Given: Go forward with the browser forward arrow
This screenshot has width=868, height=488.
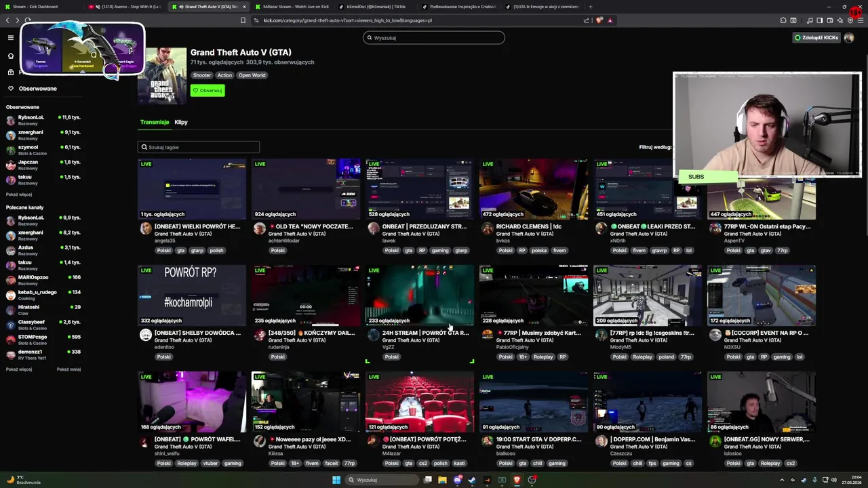Looking at the screenshot, I should click(17, 20).
